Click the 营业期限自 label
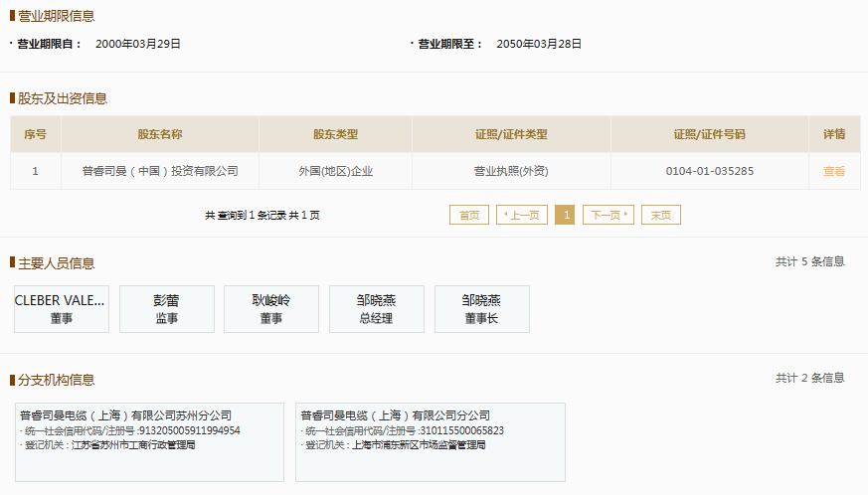 49,44
